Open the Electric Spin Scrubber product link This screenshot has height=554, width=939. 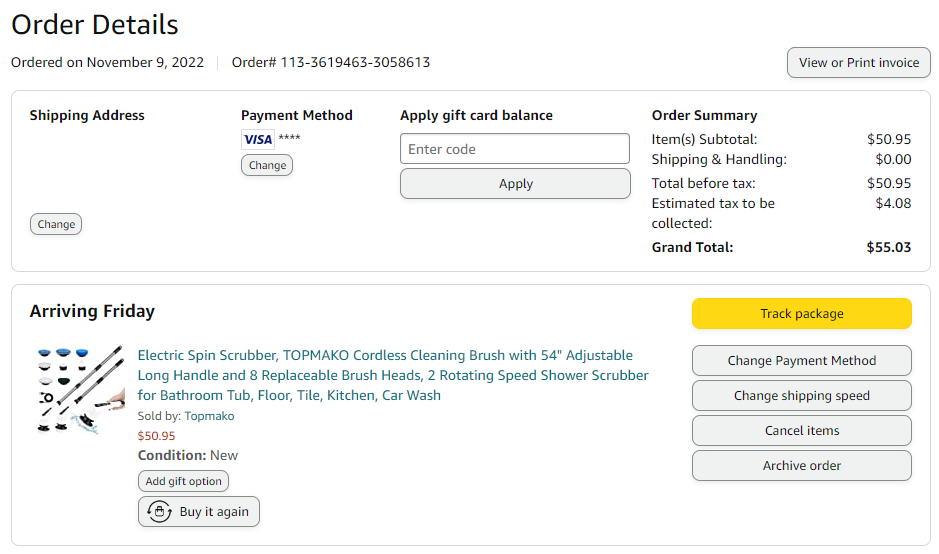pyautogui.click(x=393, y=375)
